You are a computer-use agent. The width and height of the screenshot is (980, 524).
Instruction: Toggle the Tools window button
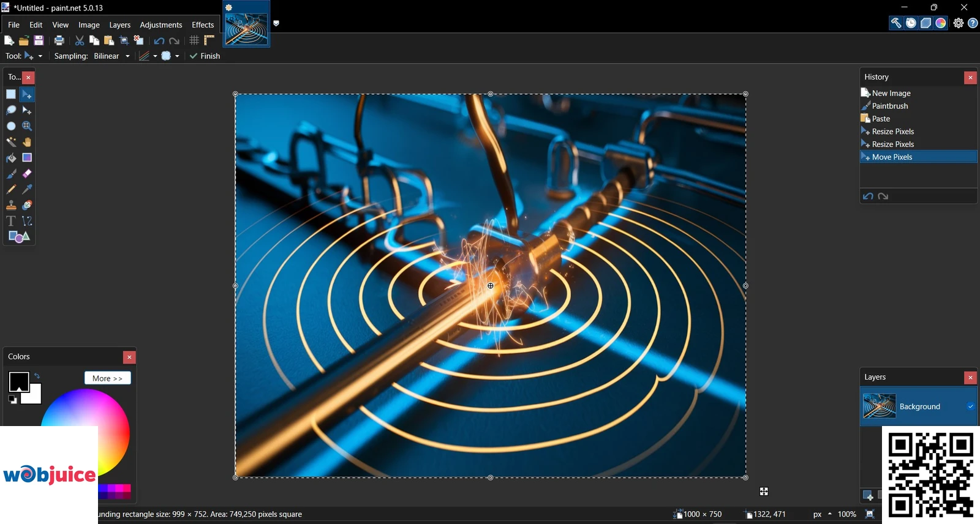(895, 23)
